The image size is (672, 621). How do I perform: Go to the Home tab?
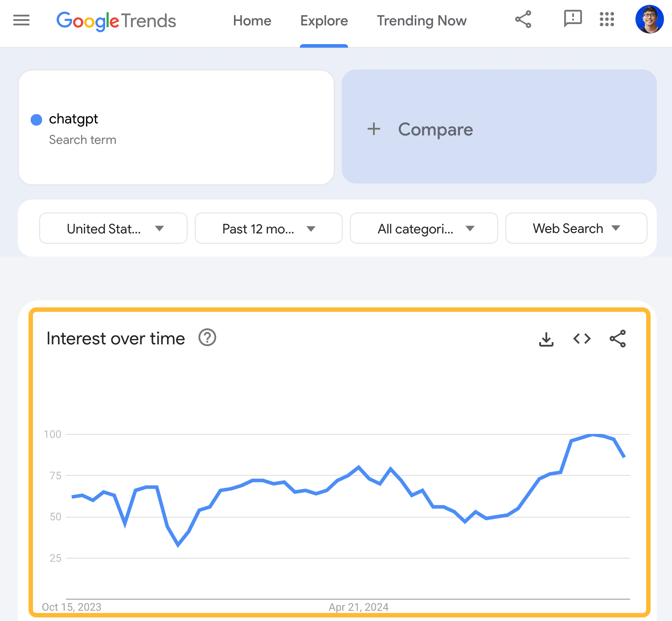click(252, 20)
